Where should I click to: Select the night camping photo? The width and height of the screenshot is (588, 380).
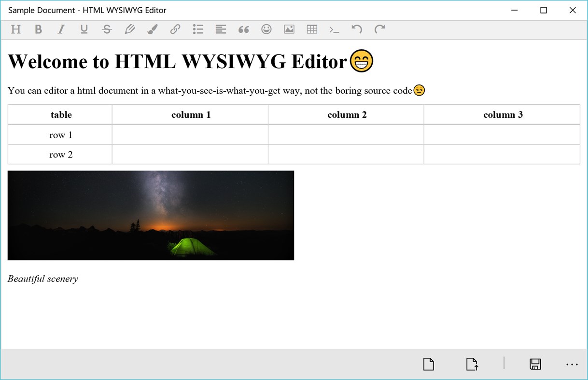pyautogui.click(x=150, y=215)
